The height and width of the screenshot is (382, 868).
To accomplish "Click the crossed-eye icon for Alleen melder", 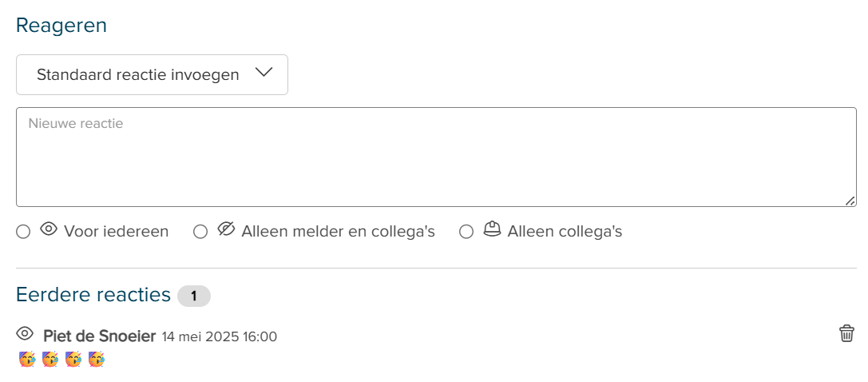I will (x=226, y=229).
